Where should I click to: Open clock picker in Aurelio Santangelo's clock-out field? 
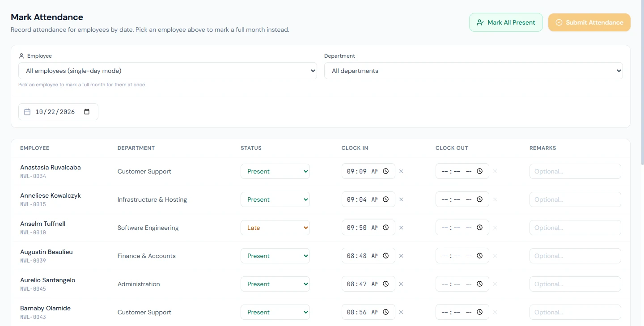point(479,284)
